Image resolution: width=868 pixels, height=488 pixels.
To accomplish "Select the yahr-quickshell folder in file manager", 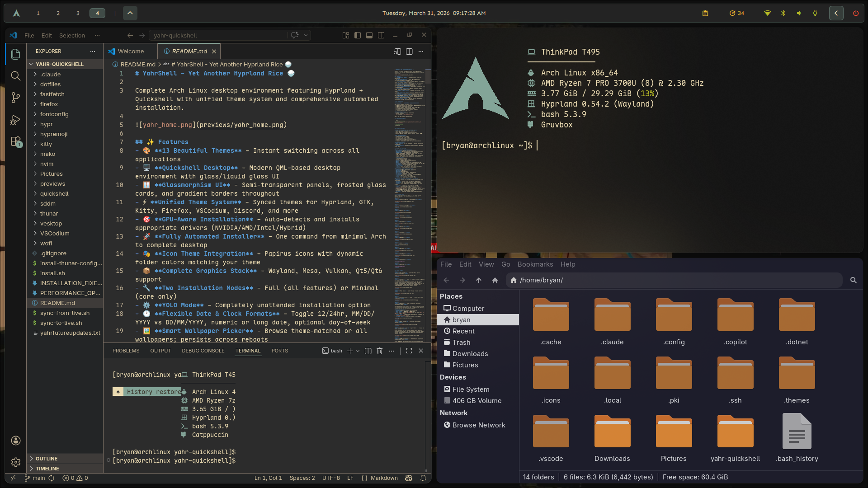I will 735,437.
